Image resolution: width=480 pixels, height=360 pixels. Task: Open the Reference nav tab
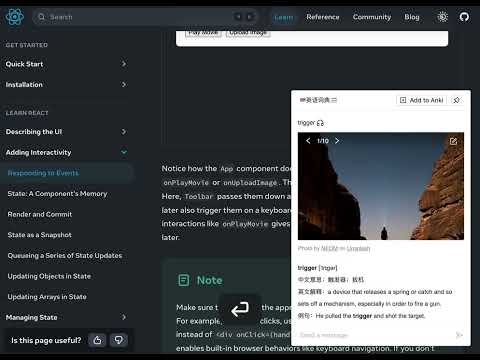coord(323,17)
